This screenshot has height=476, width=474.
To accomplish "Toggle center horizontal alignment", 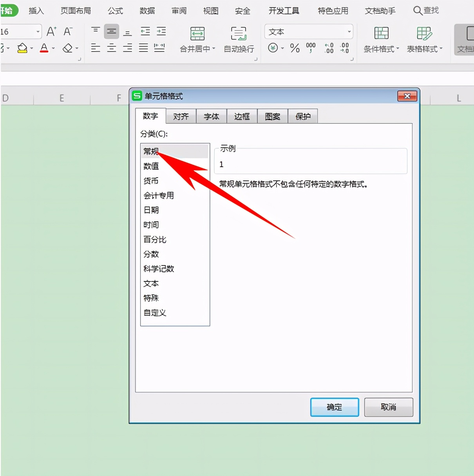I will point(111,48).
